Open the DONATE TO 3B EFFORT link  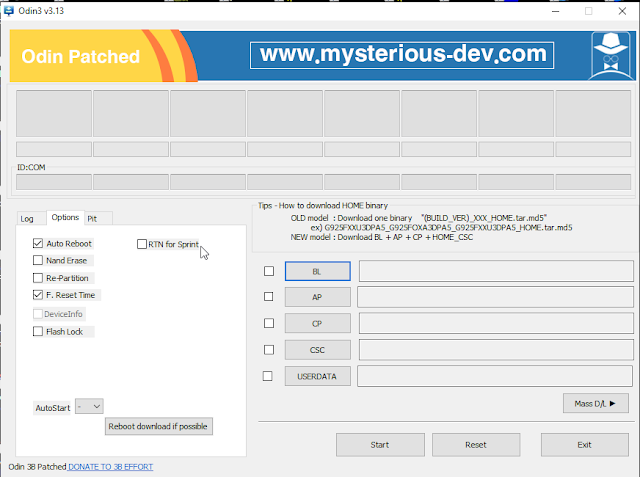point(110,467)
